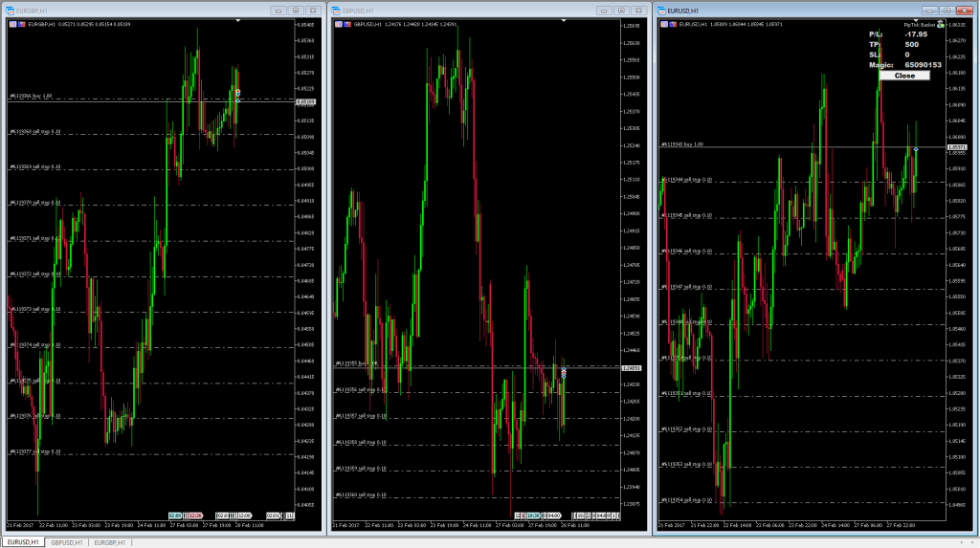Image resolution: width=980 pixels, height=548 pixels.
Task: Click the PipTick Basket expert advisor icon
Action: (x=941, y=24)
